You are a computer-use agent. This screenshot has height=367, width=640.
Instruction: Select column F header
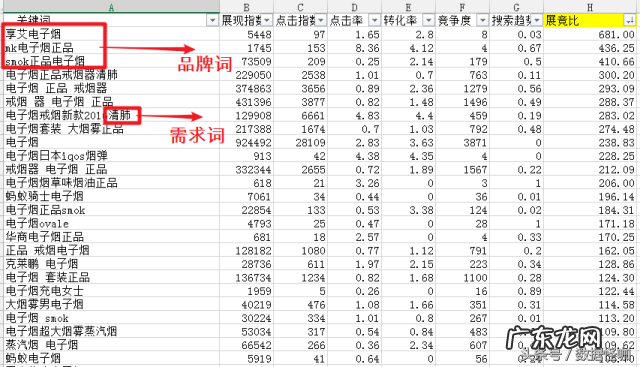[462, 7]
